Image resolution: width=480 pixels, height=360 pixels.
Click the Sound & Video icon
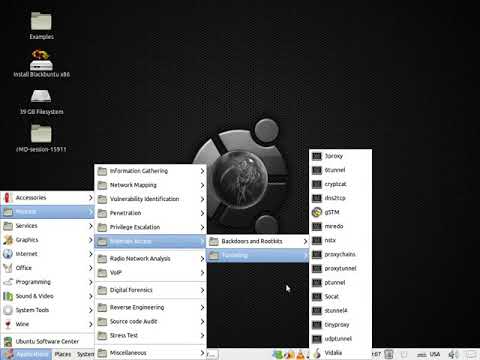pyautogui.click(x=8, y=296)
